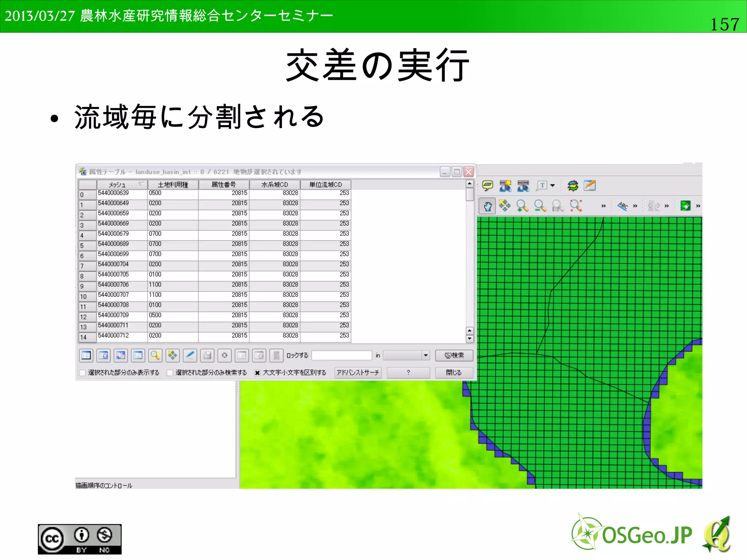Open the ABC labeling tool
This screenshot has width=747, height=560.
(623, 206)
